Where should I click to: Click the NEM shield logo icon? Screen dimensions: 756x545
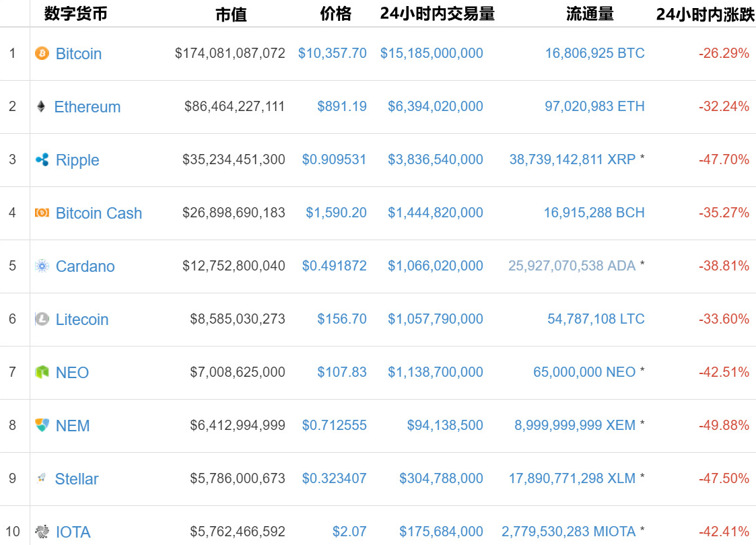[42, 425]
